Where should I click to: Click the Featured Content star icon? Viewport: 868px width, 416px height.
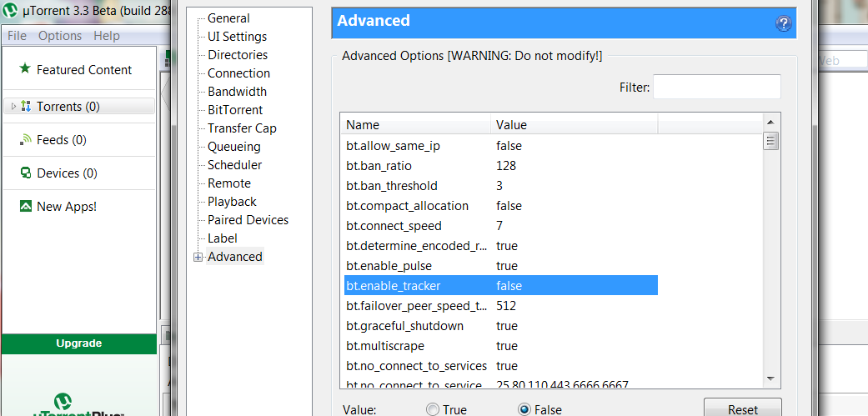25,68
